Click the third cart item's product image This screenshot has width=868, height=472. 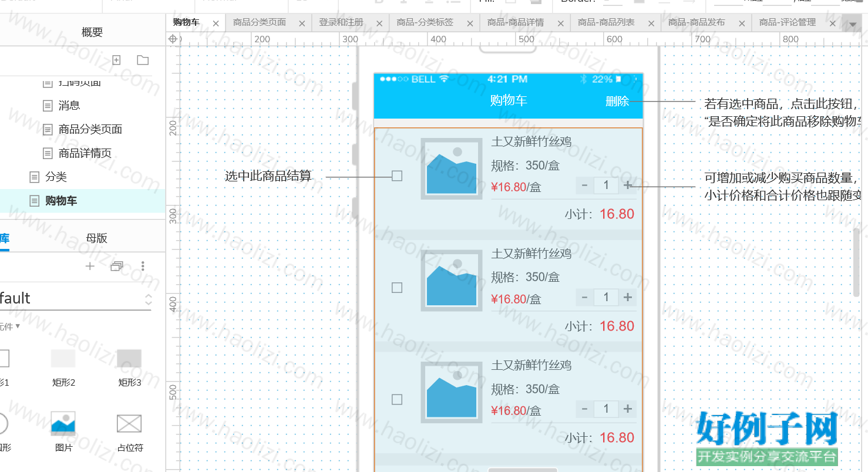[x=451, y=392]
